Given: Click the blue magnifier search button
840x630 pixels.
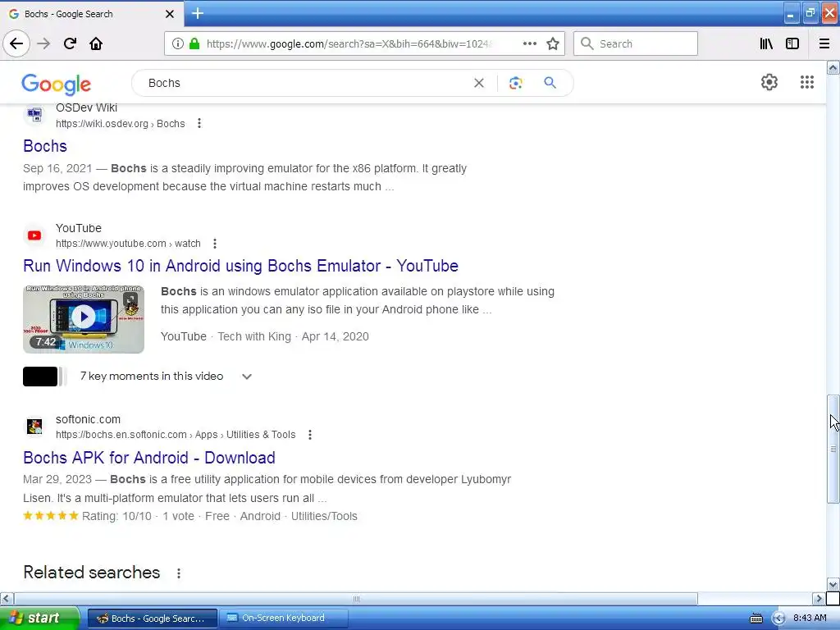Looking at the screenshot, I should (550, 83).
